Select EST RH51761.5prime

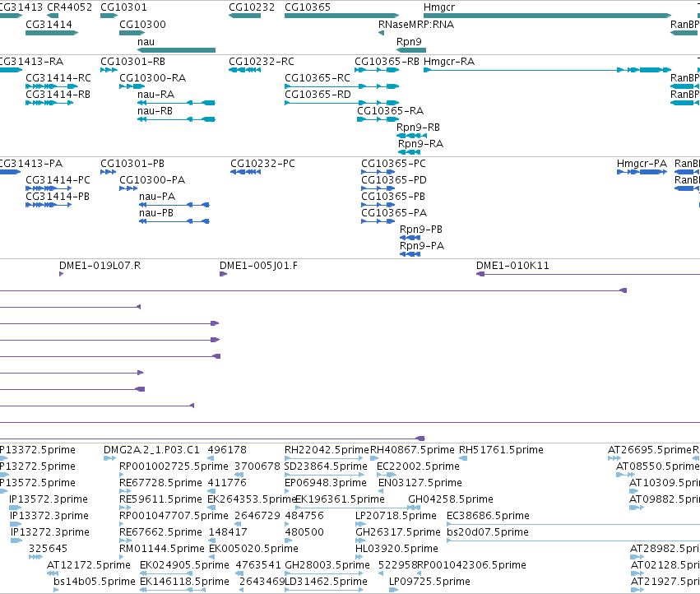[x=463, y=458]
